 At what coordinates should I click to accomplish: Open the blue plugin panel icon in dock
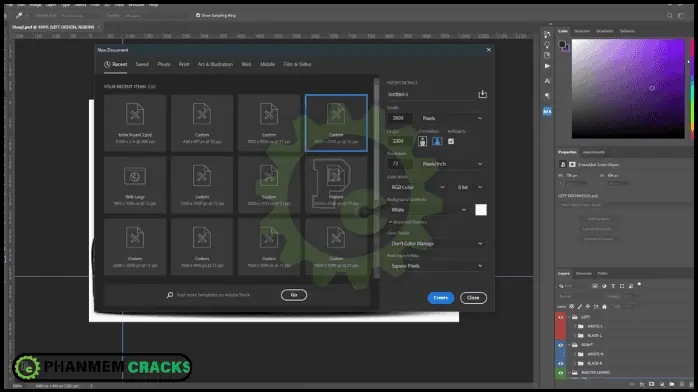tap(547, 111)
